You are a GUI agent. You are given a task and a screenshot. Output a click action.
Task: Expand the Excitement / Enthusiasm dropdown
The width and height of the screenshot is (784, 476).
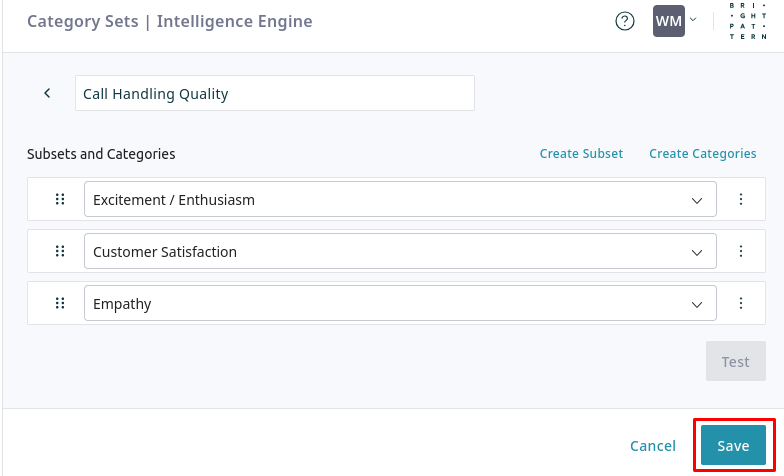coord(697,200)
